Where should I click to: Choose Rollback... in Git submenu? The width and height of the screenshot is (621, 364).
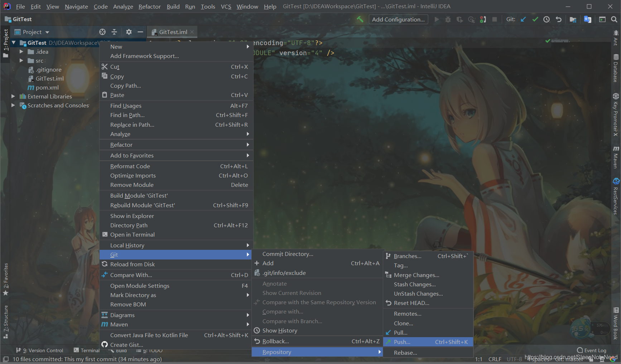pyautogui.click(x=317, y=341)
